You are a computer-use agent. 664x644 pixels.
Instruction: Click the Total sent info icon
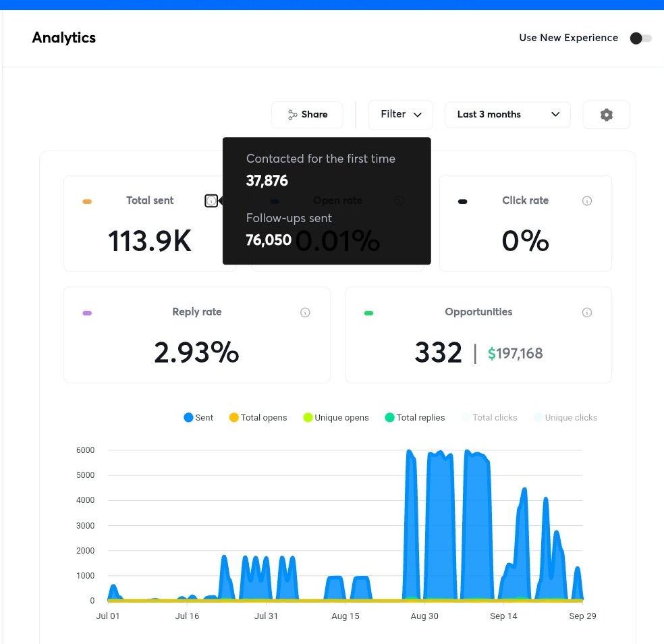[211, 200]
